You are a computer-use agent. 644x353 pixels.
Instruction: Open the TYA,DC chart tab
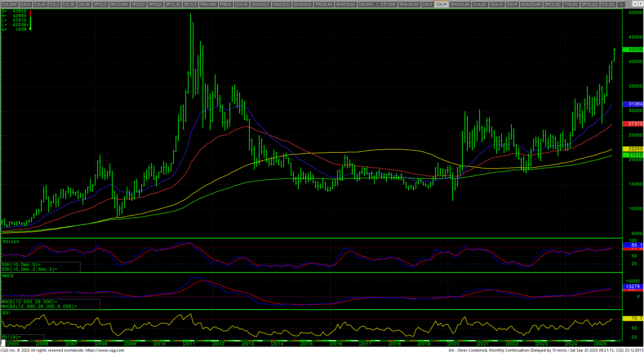click(571, 4)
